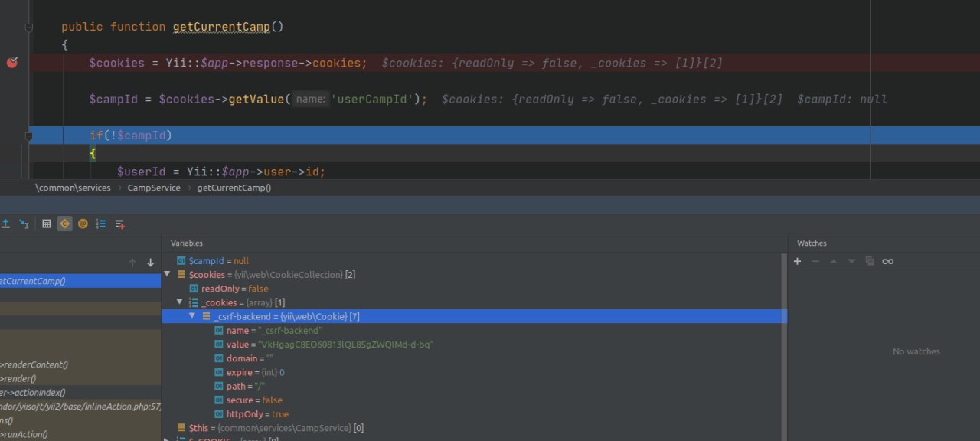Click the $userId assignment line
The height and width of the screenshot is (441, 980).
221,171
